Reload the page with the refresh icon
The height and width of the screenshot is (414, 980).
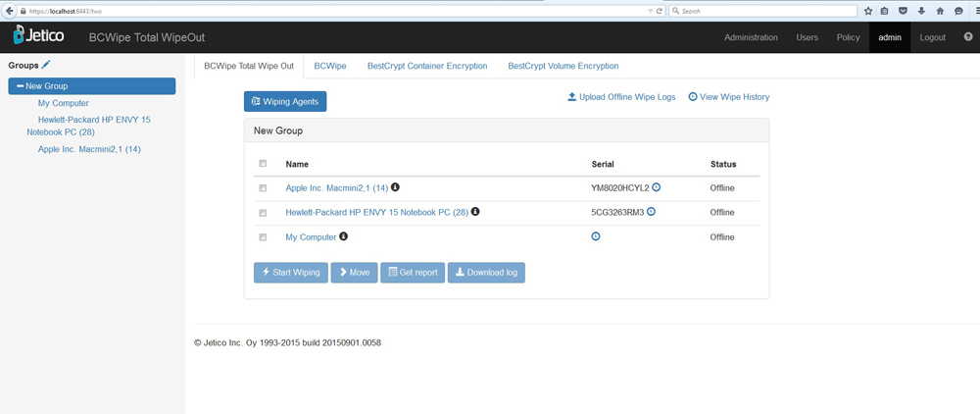tap(660, 11)
